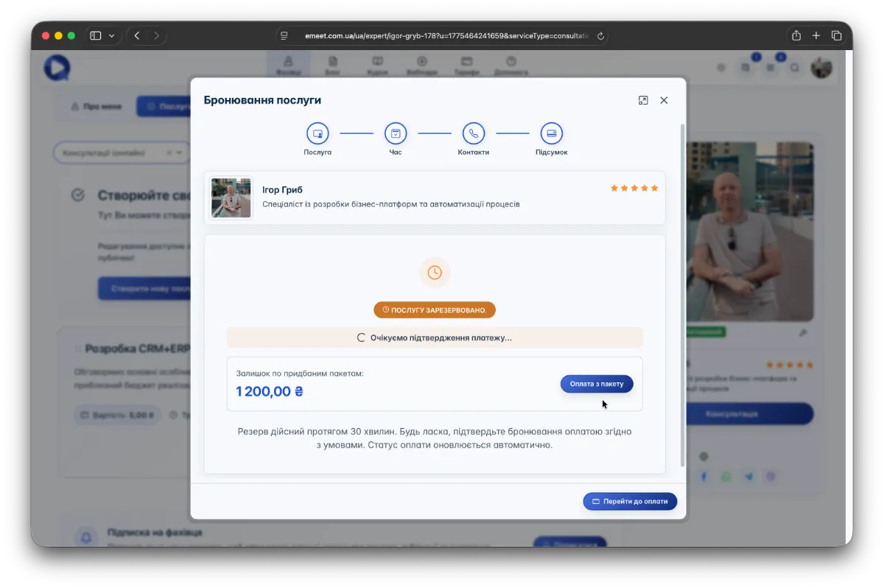Click the five-star rating in expert card

[x=634, y=189]
